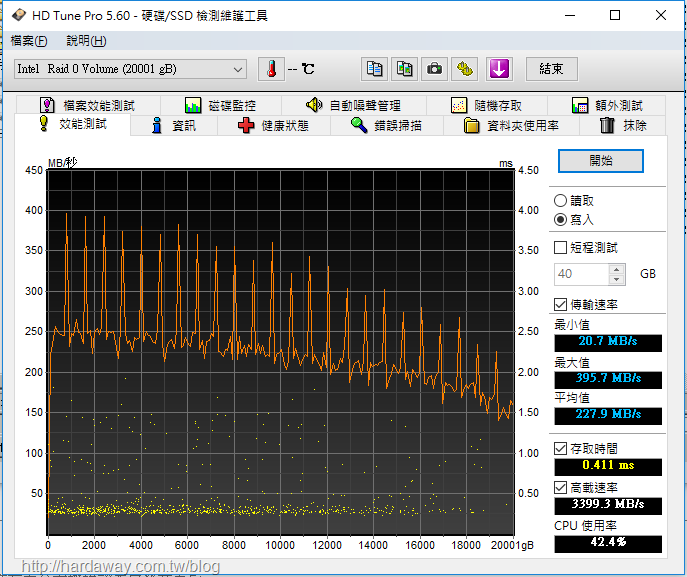Open the 健康狀態 tab
This screenshot has width=687, height=577.
click(273, 126)
